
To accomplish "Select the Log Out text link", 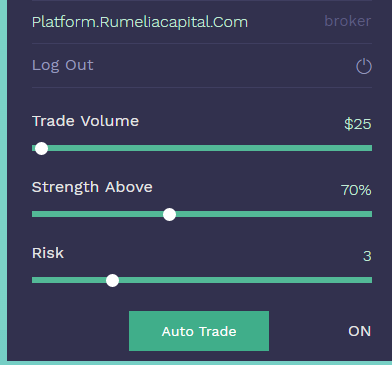I will click(x=63, y=65).
